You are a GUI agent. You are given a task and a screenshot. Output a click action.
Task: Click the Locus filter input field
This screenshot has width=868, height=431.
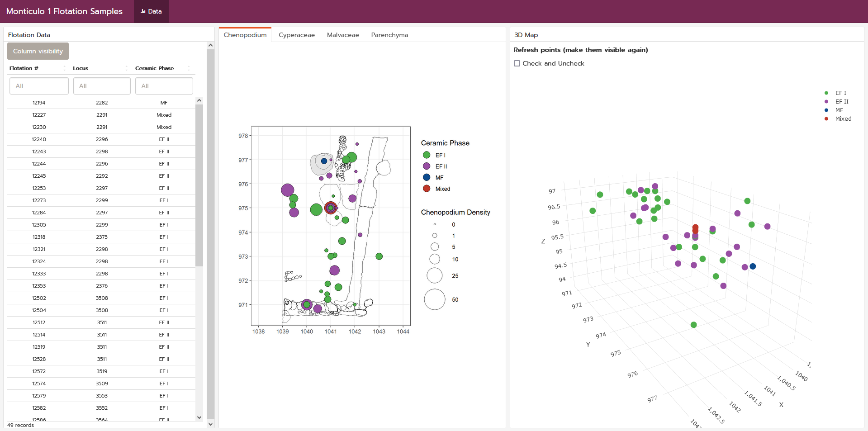(x=102, y=86)
